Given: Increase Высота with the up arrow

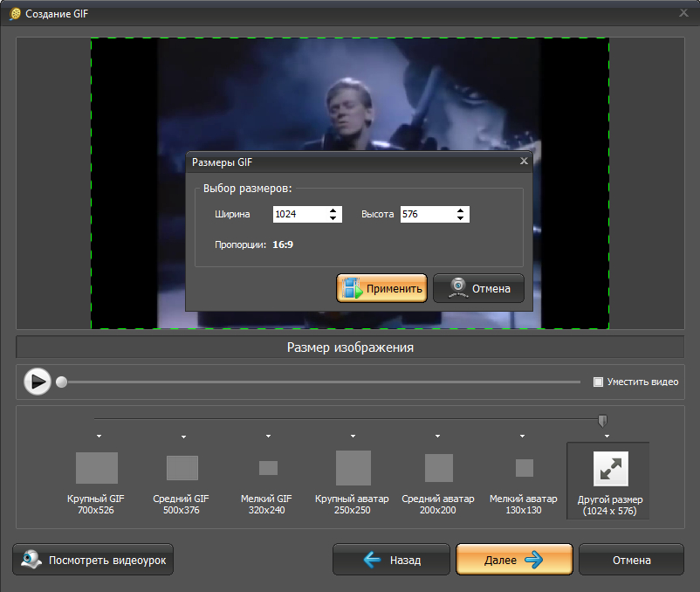Looking at the screenshot, I should click(x=460, y=210).
